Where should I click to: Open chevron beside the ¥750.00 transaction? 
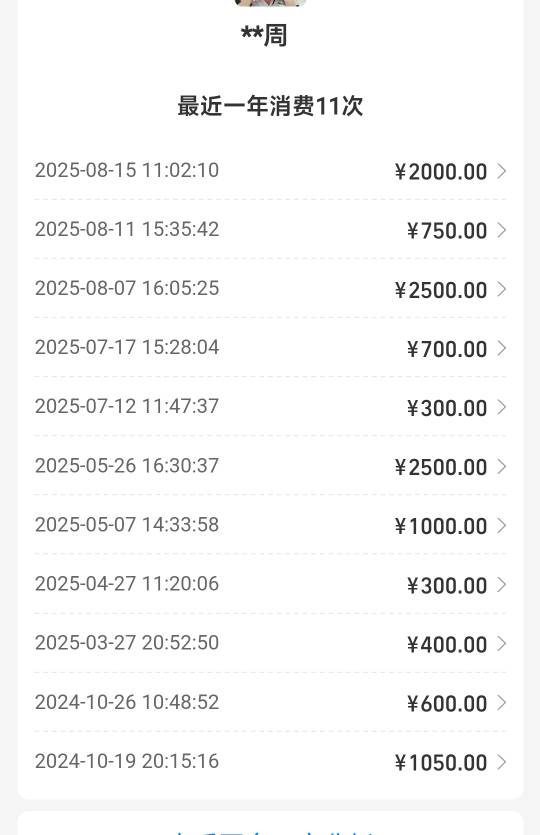click(x=501, y=230)
